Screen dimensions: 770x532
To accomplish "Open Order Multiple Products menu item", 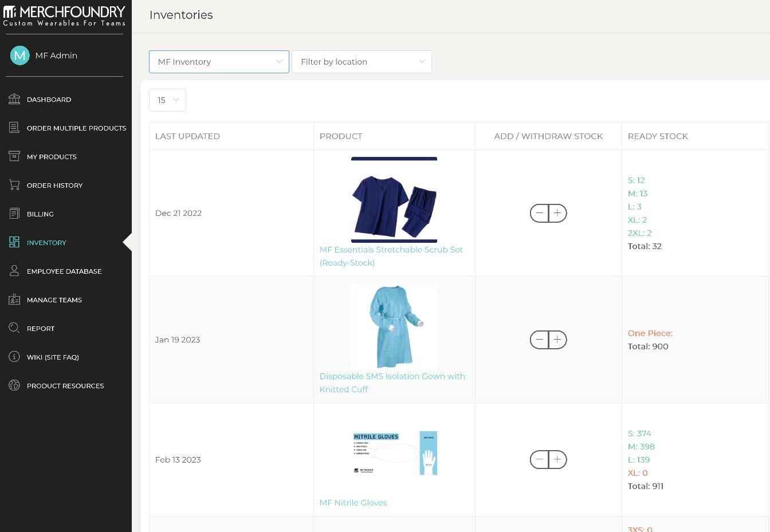I will (x=76, y=128).
